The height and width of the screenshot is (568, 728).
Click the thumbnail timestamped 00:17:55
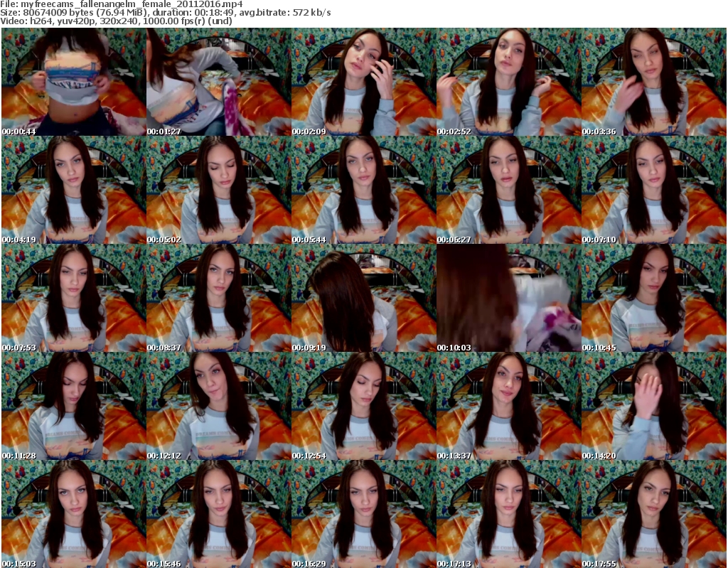654,514
